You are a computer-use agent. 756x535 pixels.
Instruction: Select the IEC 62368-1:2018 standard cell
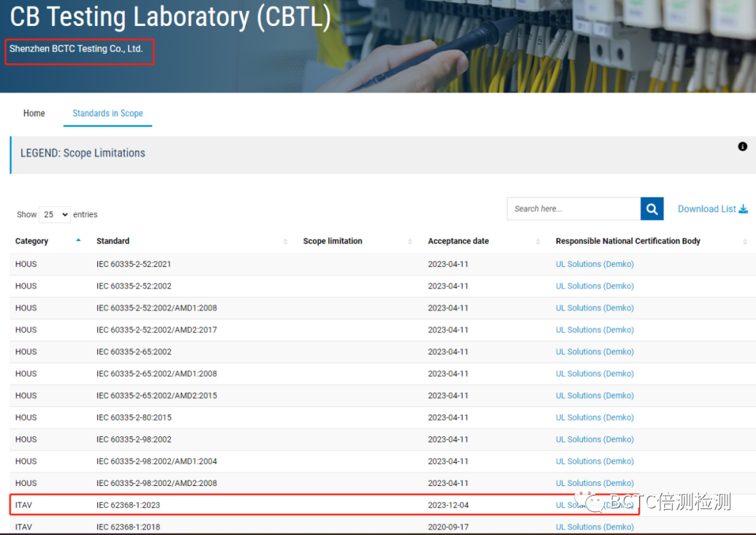pyautogui.click(x=128, y=527)
